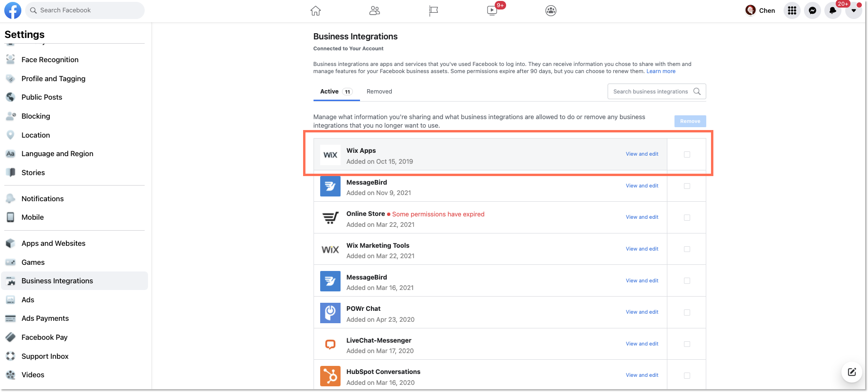The image size is (868, 392).
Task: Open the account dropdown arrow
Action: tap(854, 10)
